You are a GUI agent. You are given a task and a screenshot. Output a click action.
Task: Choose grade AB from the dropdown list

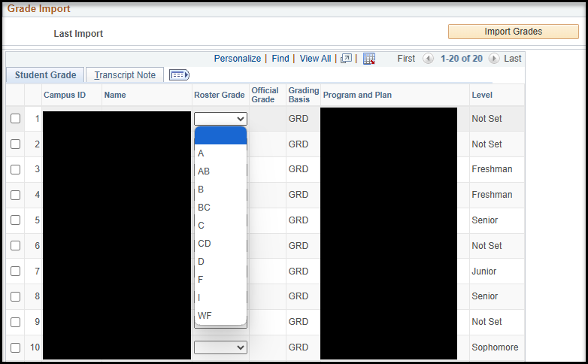(204, 171)
